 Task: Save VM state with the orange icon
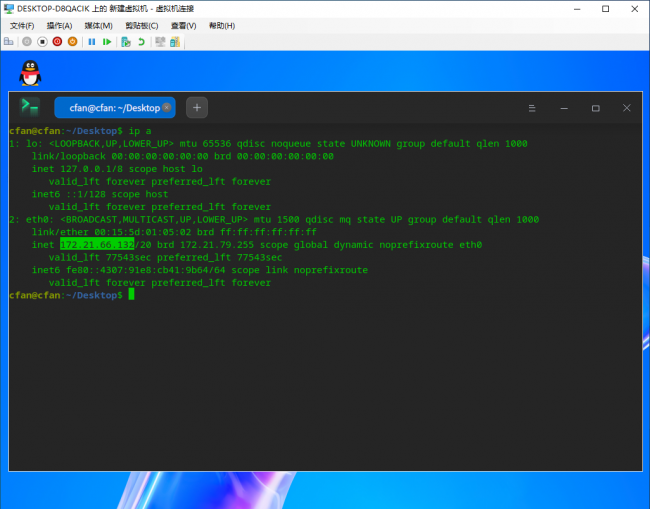click(x=73, y=41)
